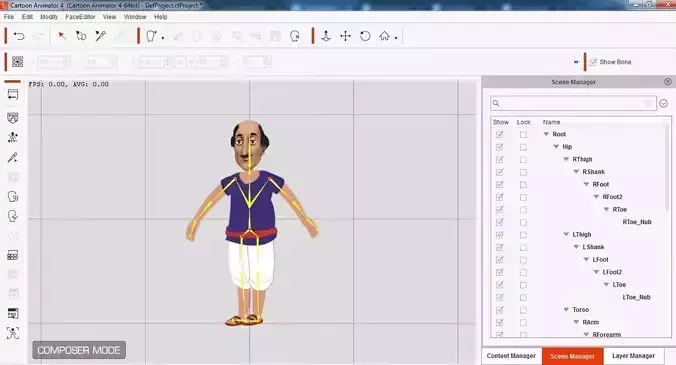Open the Window menu
This screenshot has width=676, height=365.
pos(135,17)
